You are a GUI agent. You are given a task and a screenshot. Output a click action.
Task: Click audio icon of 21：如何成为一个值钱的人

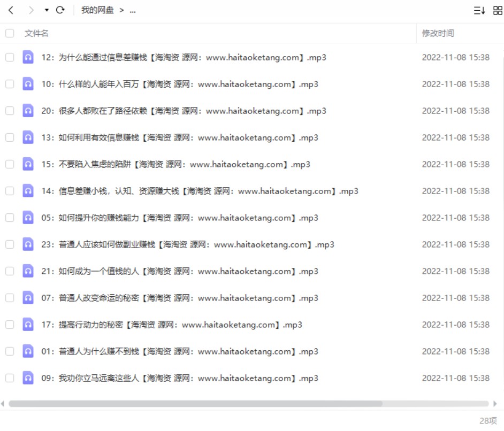coord(28,271)
